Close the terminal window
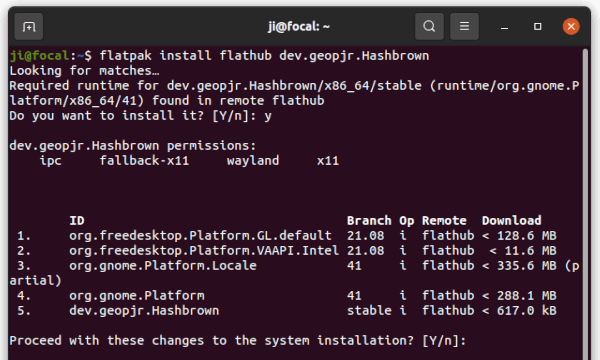Viewport: 600px width, 360px height. click(571, 26)
